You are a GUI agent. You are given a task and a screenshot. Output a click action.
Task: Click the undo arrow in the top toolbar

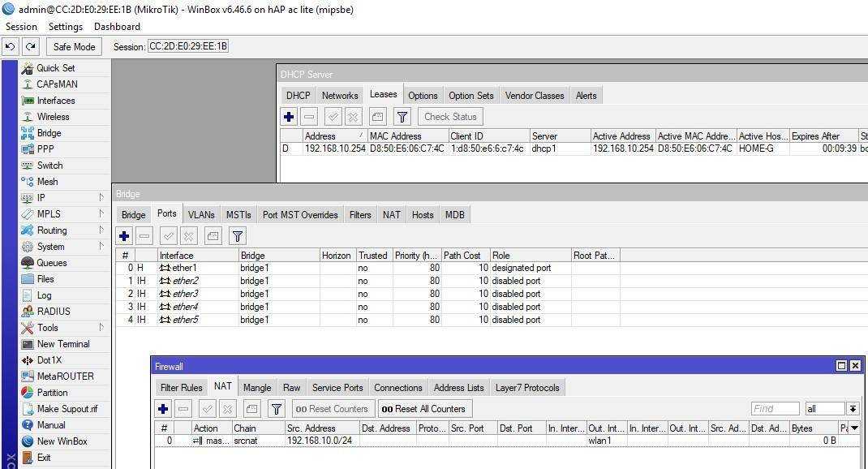(10, 47)
